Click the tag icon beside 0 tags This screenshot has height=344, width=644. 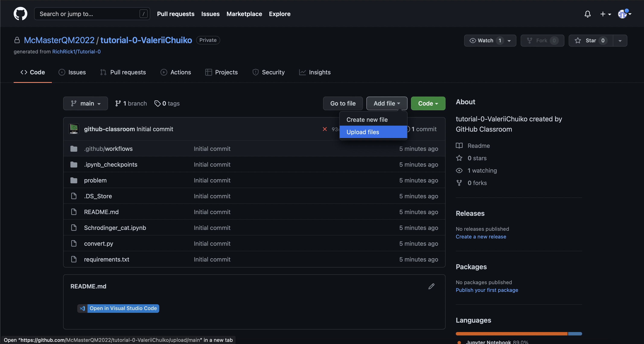click(157, 103)
